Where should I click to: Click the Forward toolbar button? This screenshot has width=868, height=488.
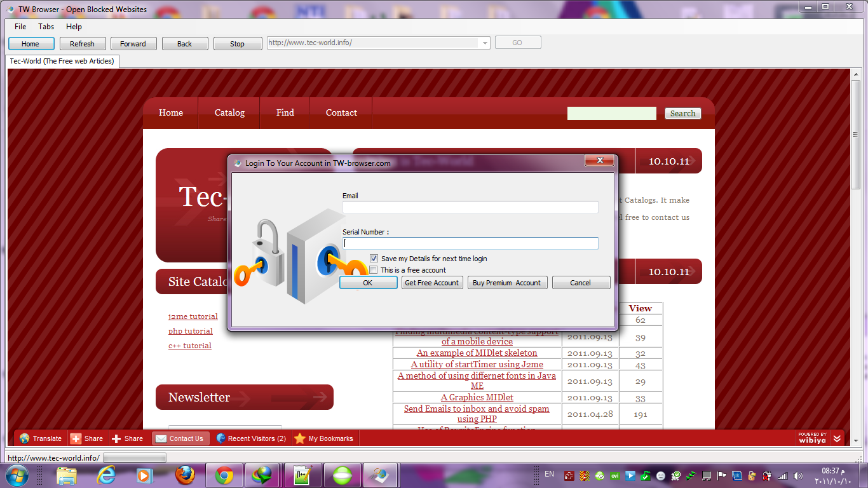point(133,44)
